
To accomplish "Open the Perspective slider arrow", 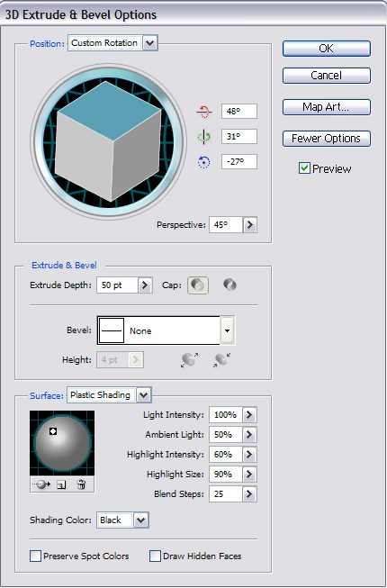I will tap(250, 225).
